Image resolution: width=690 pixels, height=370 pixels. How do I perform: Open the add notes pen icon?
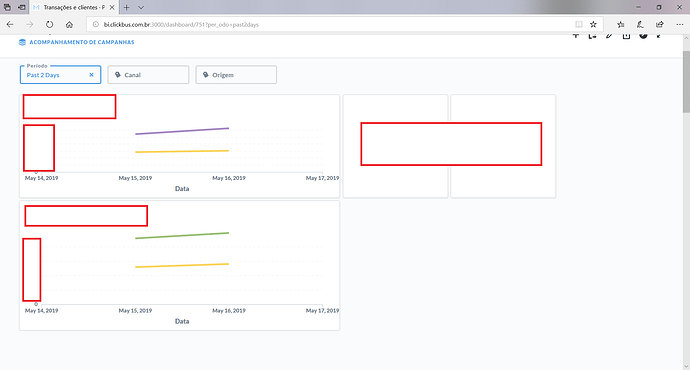coord(640,25)
